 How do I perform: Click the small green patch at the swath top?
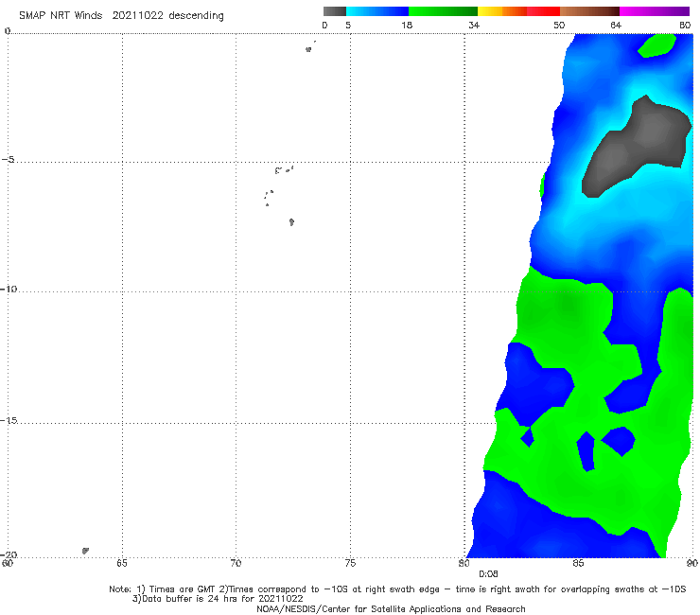pyautogui.click(x=657, y=45)
